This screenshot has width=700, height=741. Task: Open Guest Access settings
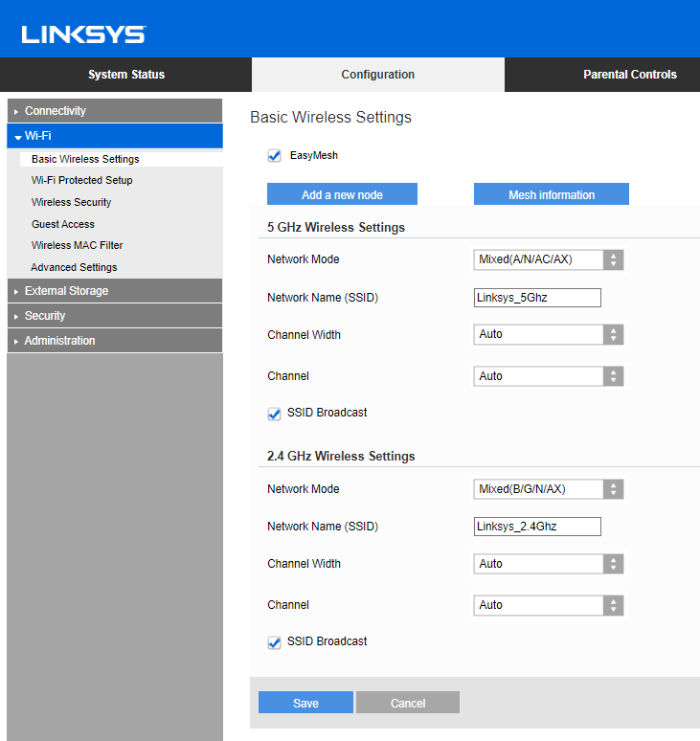pos(63,224)
